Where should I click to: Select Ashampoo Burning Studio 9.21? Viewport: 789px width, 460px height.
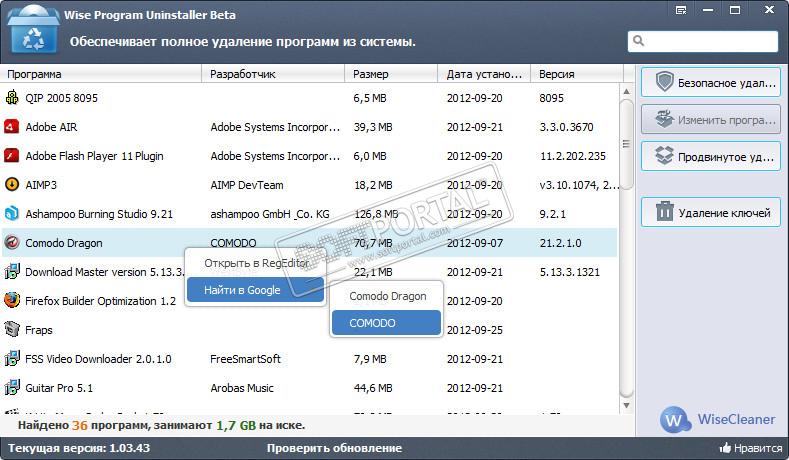[99, 214]
